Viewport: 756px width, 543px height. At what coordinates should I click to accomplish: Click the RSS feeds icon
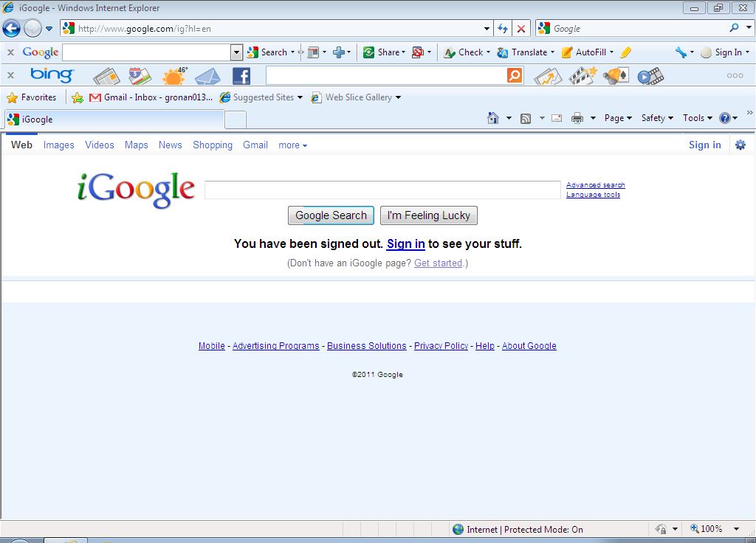click(x=526, y=118)
